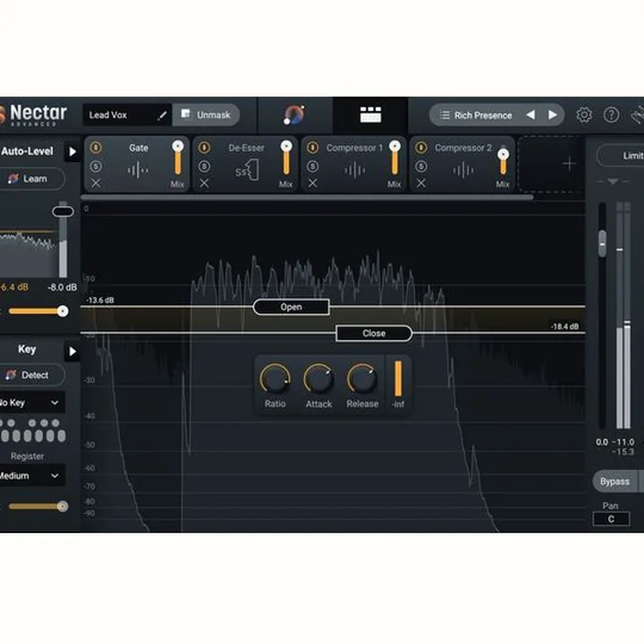Open the preset list icon beside Rich Presence
This screenshot has width=644, height=644.
coord(445,115)
